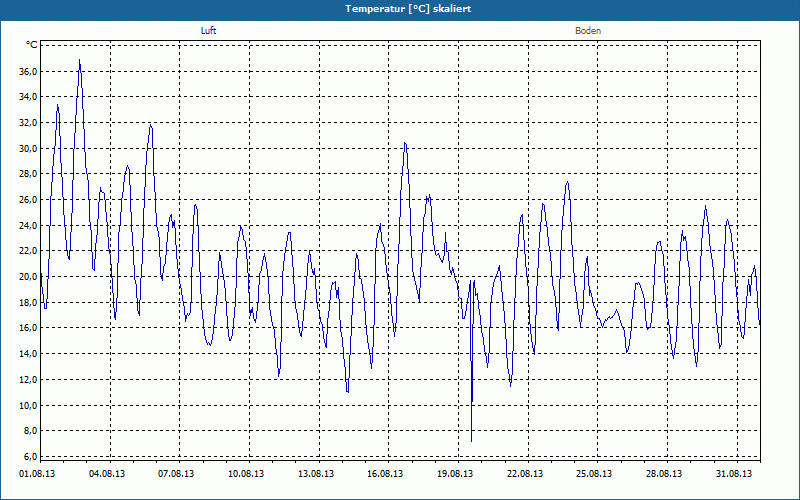Click the 6,0 temperature axis value
The image size is (800, 500).
[x=31, y=456]
